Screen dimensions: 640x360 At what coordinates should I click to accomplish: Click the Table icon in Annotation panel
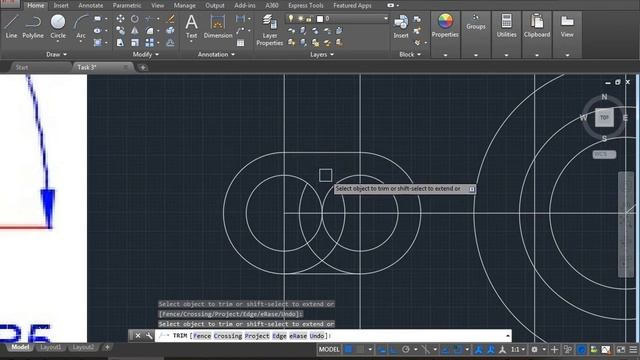(x=240, y=43)
